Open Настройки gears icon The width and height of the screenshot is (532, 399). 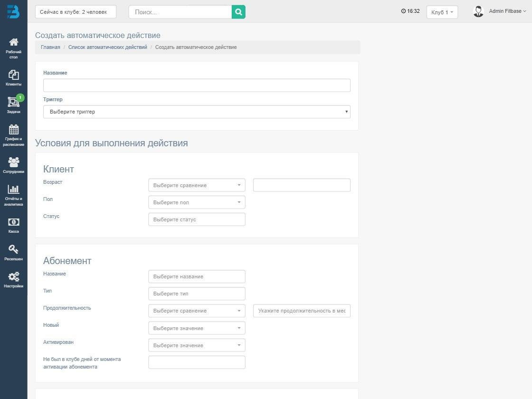coord(14,277)
